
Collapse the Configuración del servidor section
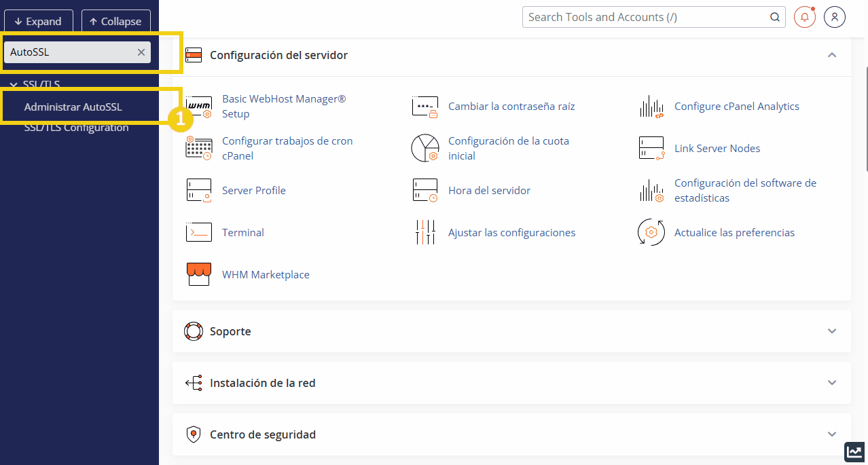[x=832, y=55]
